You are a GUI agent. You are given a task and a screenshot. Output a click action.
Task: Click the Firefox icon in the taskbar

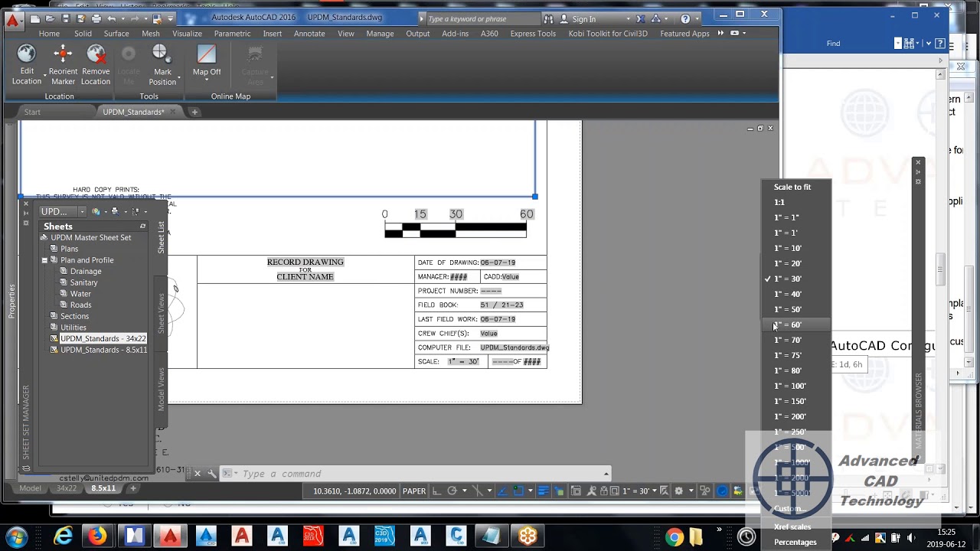click(x=97, y=536)
